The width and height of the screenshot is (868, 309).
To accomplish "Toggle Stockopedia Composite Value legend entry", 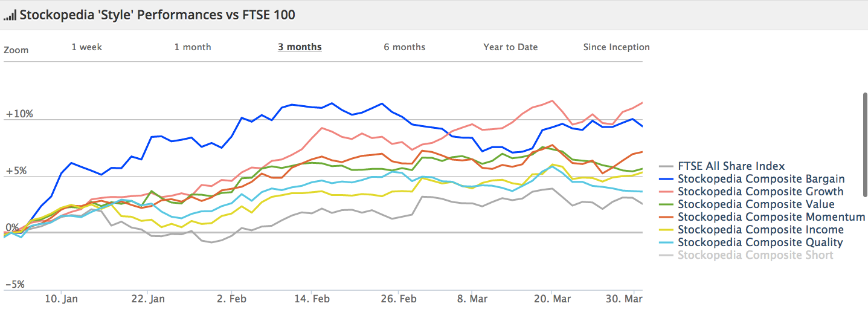I will (756, 204).
